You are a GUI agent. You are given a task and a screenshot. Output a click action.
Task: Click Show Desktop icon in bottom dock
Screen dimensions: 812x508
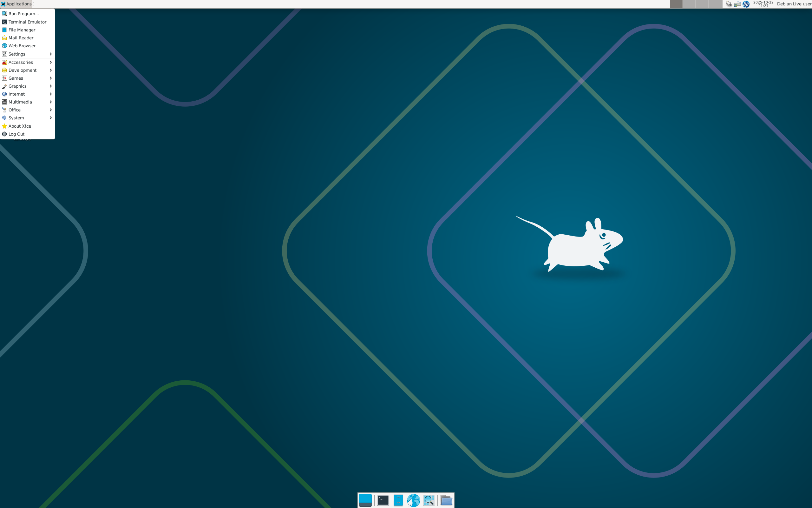pyautogui.click(x=365, y=500)
